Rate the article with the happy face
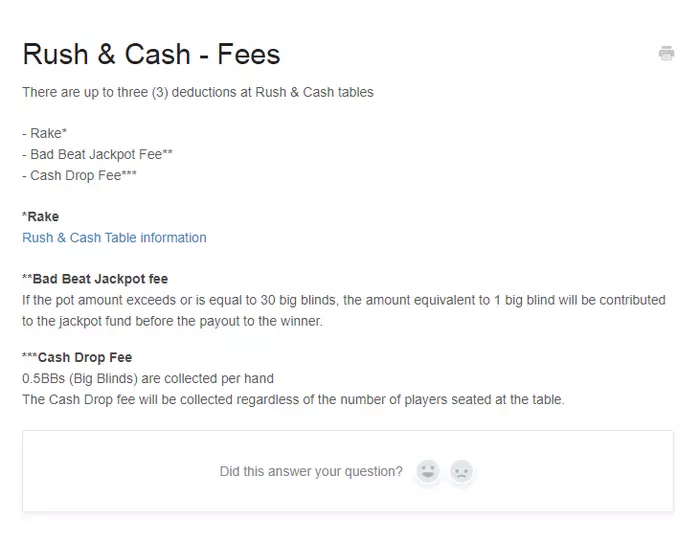700x543 pixels. [x=428, y=471]
